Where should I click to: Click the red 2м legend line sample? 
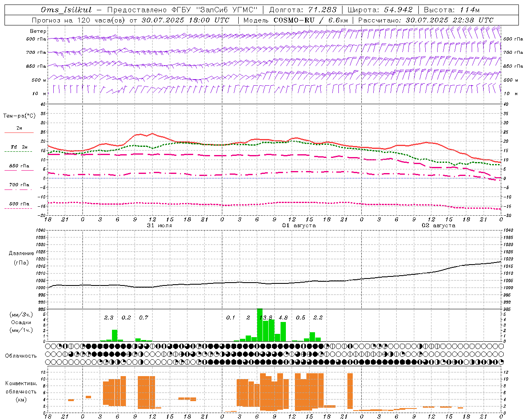19,132
